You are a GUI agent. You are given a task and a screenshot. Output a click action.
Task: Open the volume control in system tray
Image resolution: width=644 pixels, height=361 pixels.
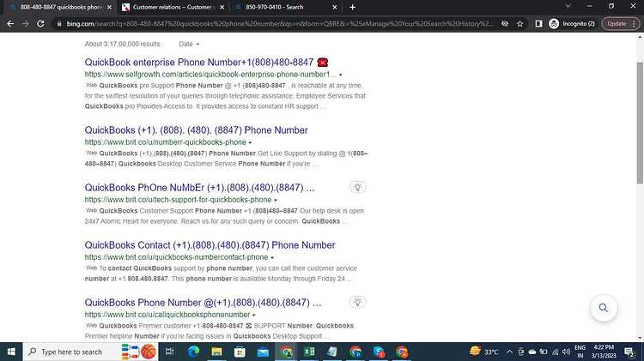point(567,352)
